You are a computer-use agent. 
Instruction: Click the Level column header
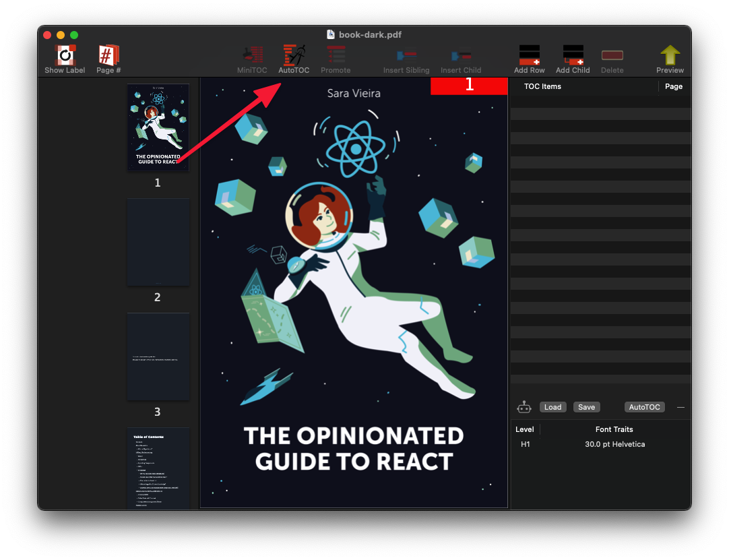524,429
